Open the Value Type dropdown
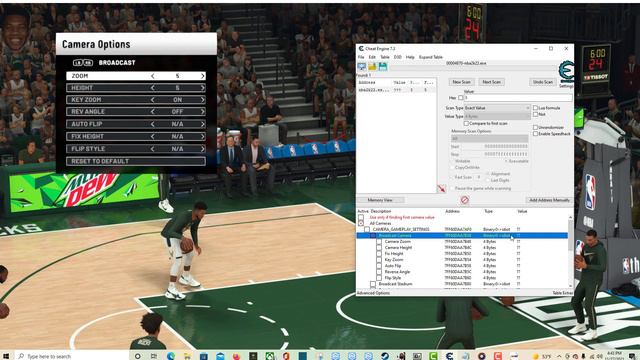640x360 pixels. tap(497, 116)
